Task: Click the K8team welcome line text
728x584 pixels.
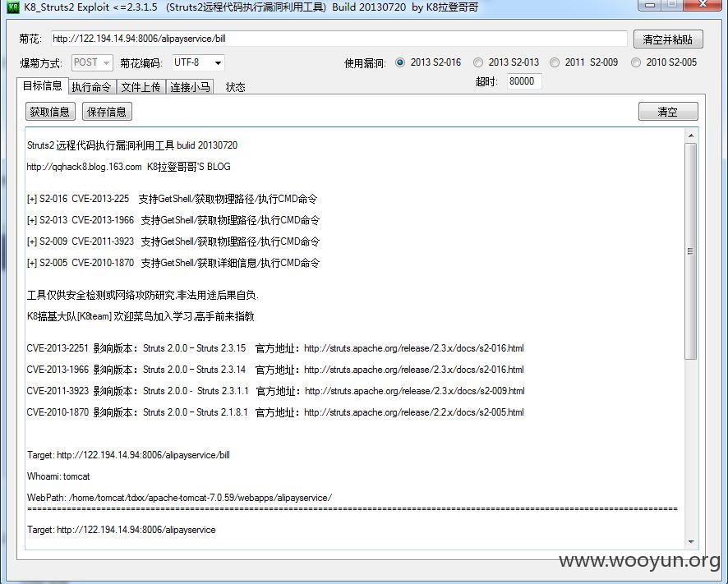Action: pyautogui.click(x=141, y=316)
